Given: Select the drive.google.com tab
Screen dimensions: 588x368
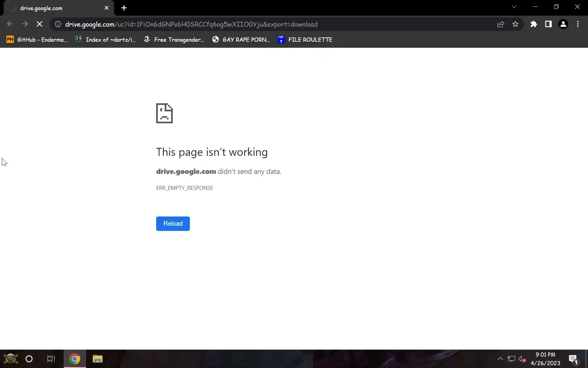Looking at the screenshot, I should click(55, 8).
